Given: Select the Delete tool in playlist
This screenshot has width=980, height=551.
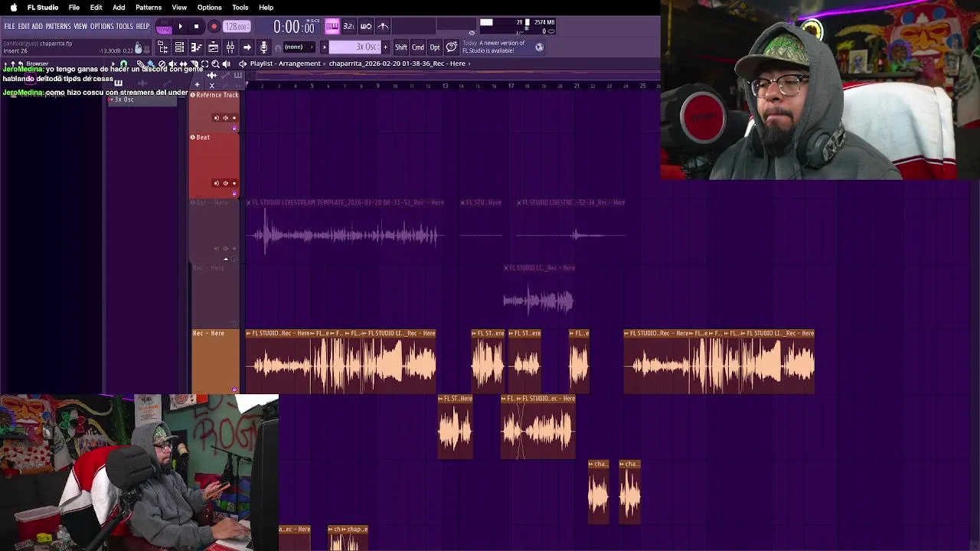Looking at the screenshot, I should (162, 64).
